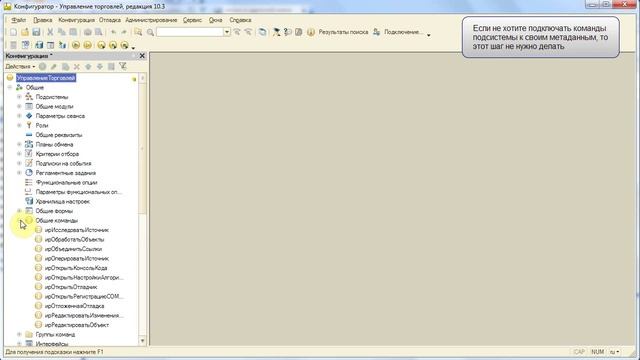Click the filter by subsystems funnel icon
Image resolution: width=640 pixels, height=360 pixels.
122,66
